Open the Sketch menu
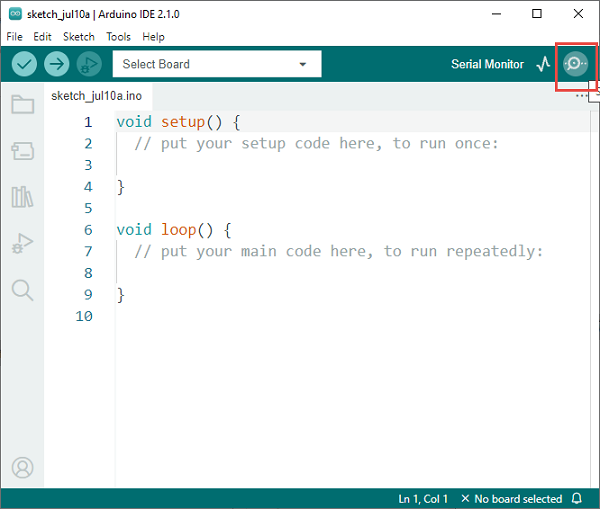The width and height of the screenshot is (600, 509). [79, 37]
